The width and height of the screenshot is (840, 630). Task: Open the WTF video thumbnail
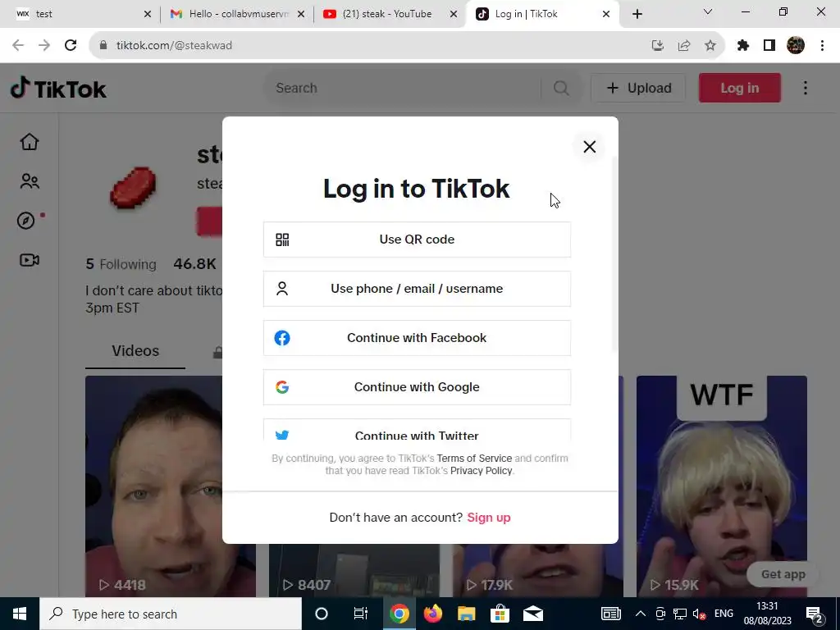coord(722,486)
